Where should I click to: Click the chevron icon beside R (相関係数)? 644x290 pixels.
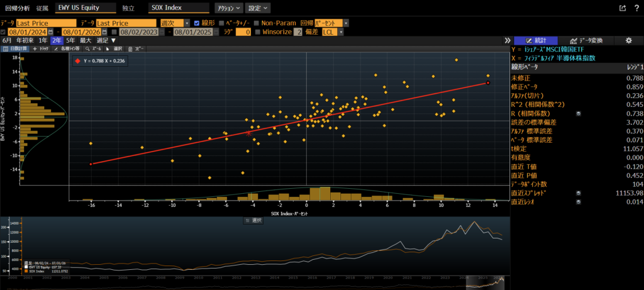(579, 113)
